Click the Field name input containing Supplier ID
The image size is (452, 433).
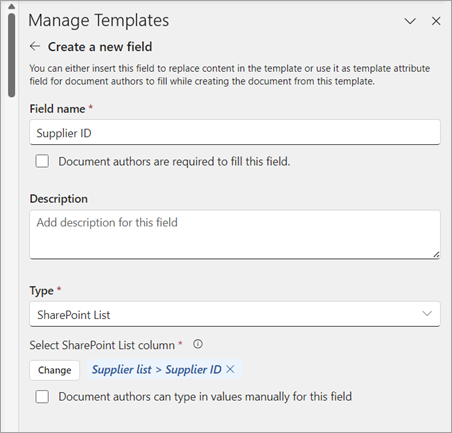click(x=235, y=133)
